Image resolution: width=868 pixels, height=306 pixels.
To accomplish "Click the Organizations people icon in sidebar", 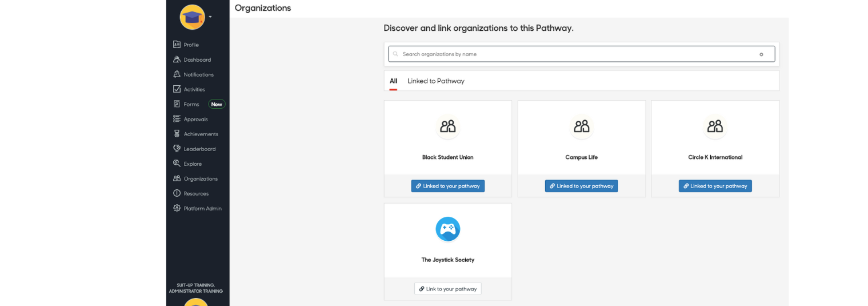I will click(177, 178).
